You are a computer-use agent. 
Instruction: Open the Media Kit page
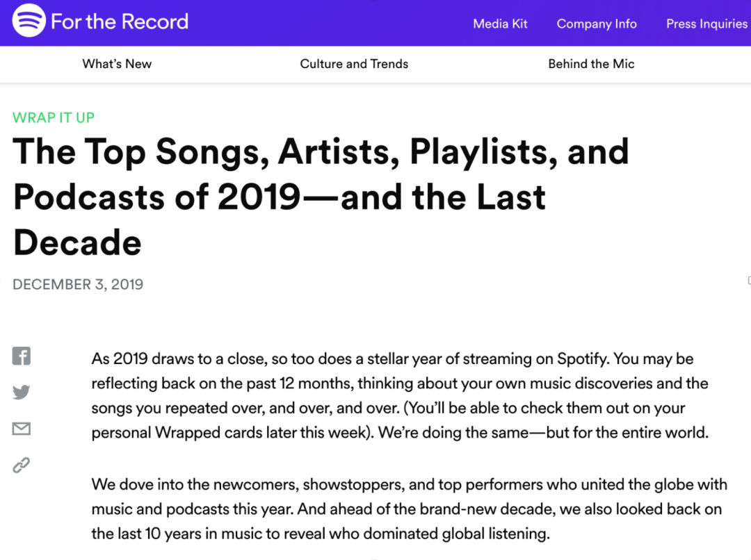click(x=500, y=24)
